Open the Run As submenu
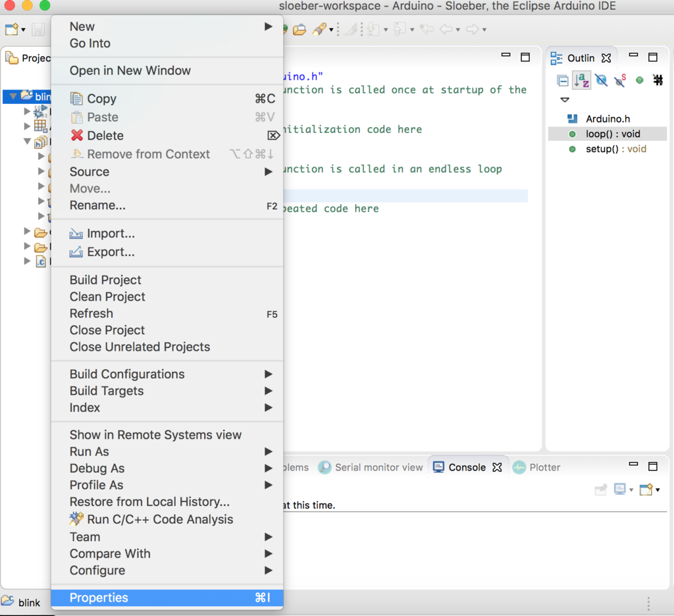Screen dimensions: 674x616 click(x=167, y=451)
